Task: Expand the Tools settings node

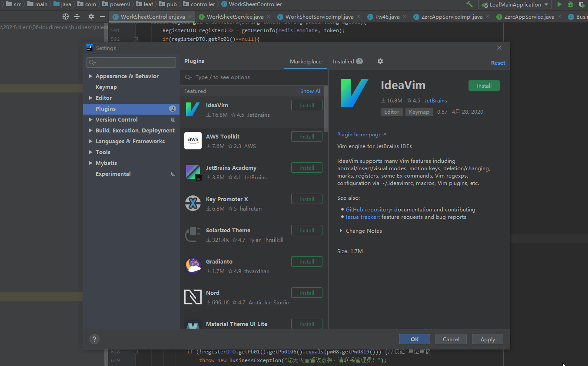Action: click(90, 152)
